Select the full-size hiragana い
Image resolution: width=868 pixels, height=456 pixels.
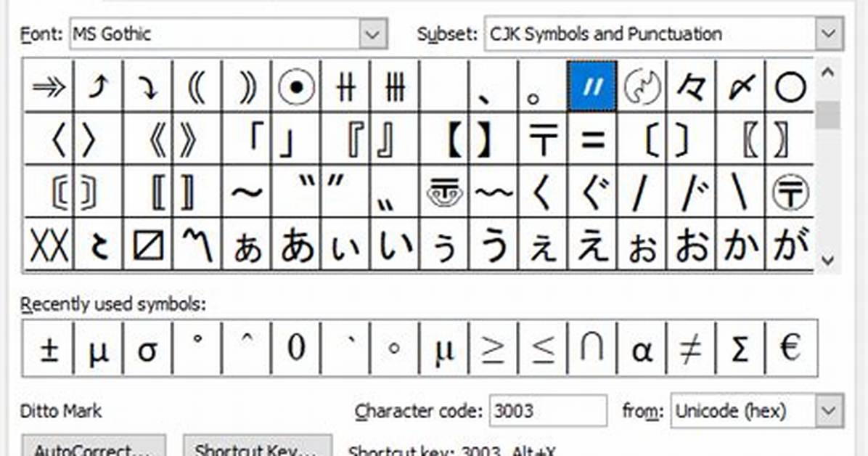click(395, 245)
